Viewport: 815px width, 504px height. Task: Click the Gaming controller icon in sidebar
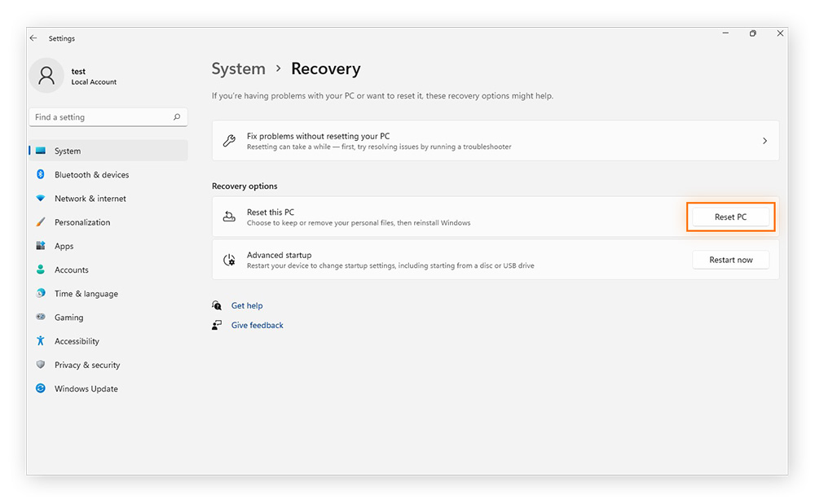pyautogui.click(x=41, y=317)
